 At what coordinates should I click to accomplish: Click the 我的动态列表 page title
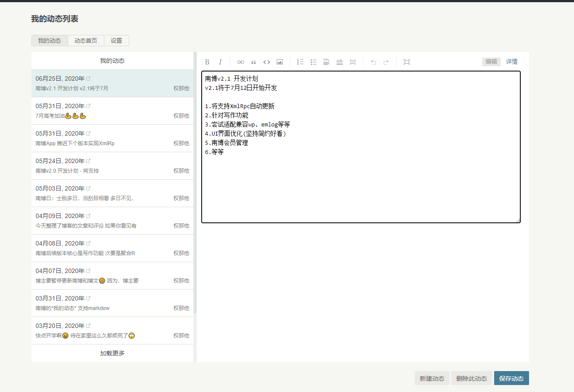55,19
